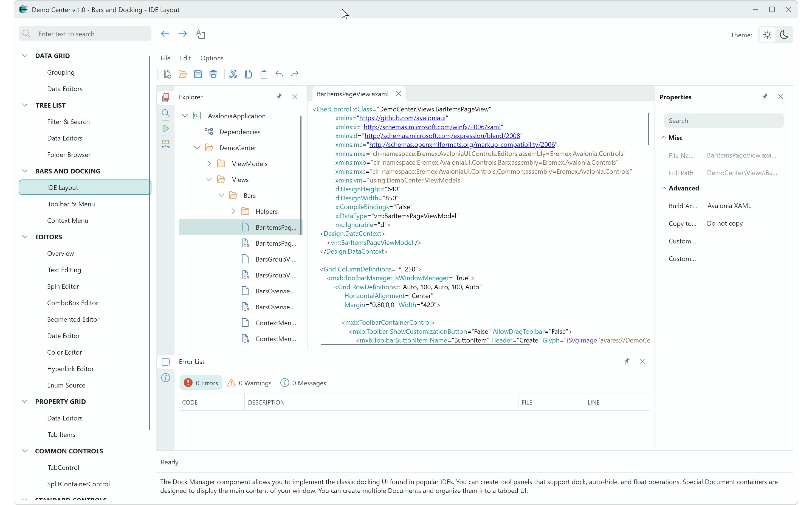Image resolution: width=812 pixels, height=505 pixels.
Task: Click the New file toolbar icon
Action: 167,74
